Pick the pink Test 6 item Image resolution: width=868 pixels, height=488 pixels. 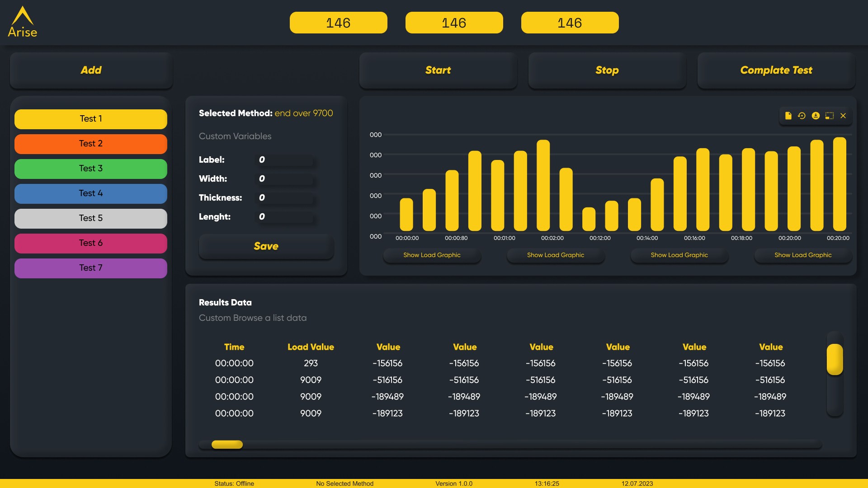pyautogui.click(x=91, y=243)
